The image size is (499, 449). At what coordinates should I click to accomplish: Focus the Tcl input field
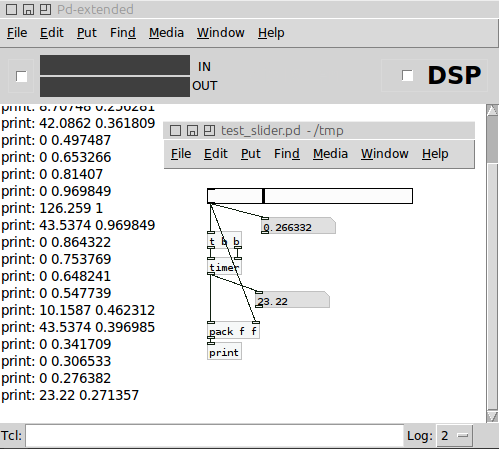click(215, 436)
